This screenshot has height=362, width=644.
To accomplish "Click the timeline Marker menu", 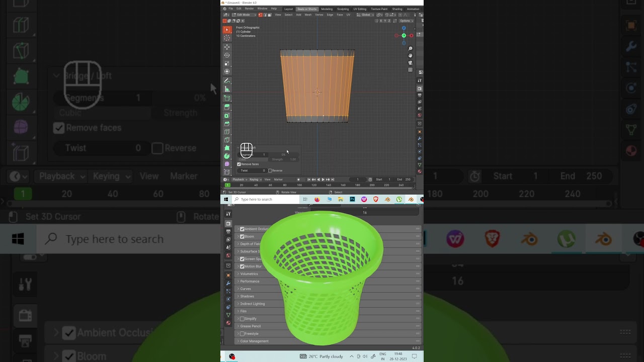I will (278, 179).
